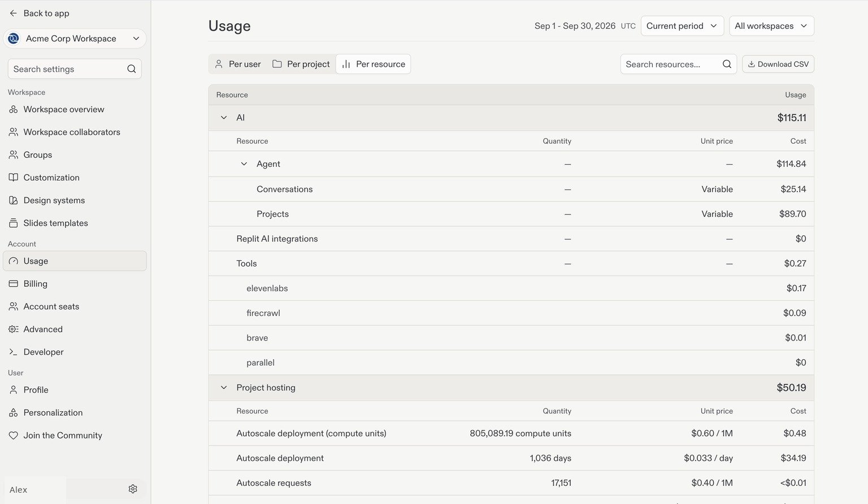Click Join the Community link

(75, 435)
